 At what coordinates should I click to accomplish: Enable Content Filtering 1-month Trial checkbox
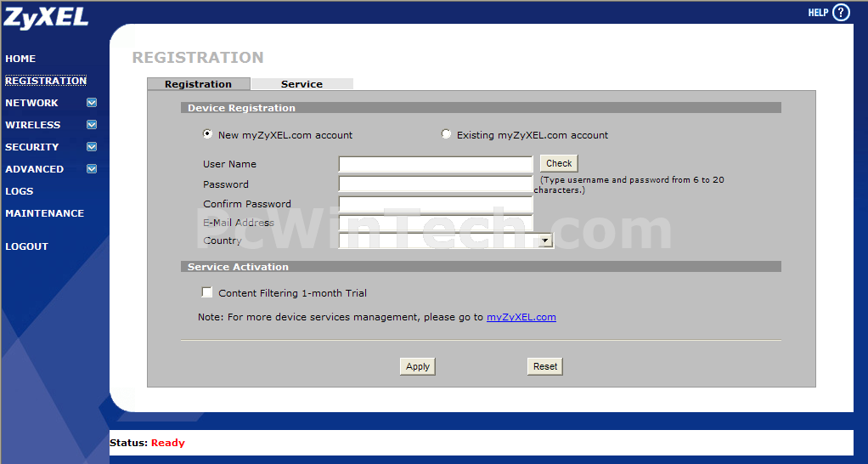point(207,292)
